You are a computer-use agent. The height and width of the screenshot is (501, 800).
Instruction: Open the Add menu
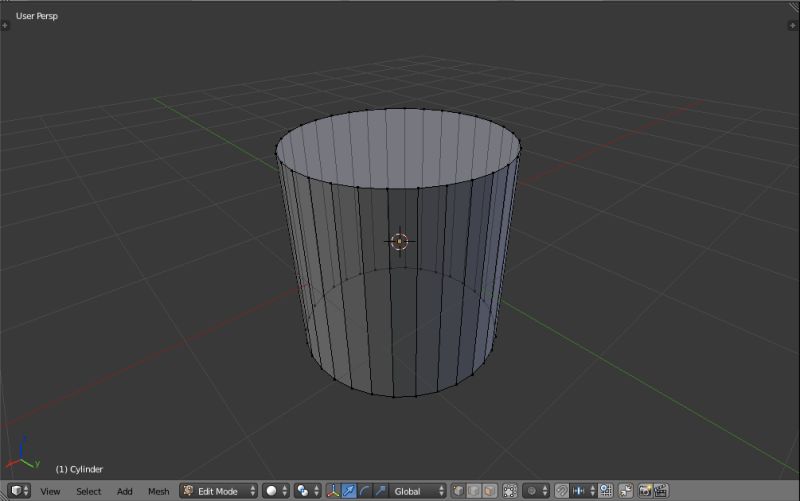point(124,491)
